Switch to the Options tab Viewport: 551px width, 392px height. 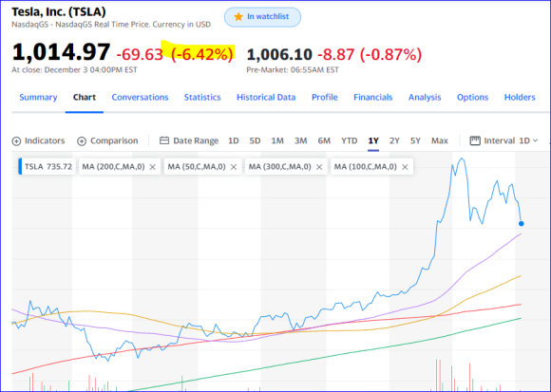pos(472,97)
